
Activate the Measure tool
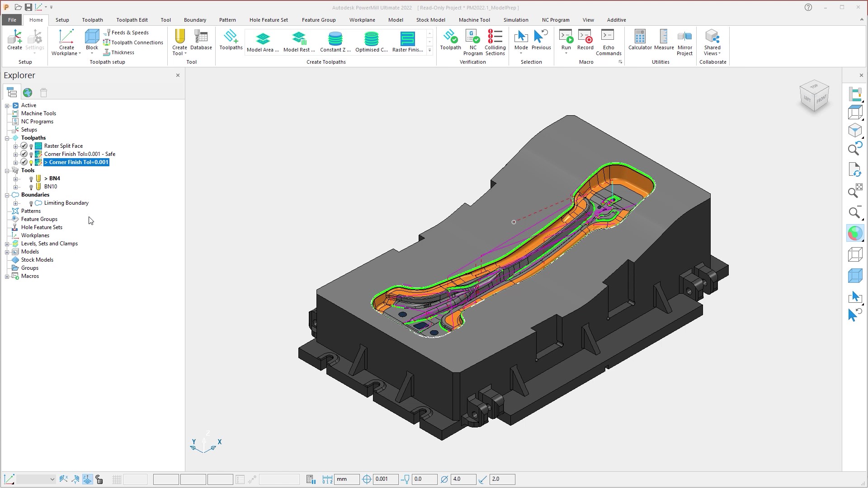pyautogui.click(x=663, y=42)
